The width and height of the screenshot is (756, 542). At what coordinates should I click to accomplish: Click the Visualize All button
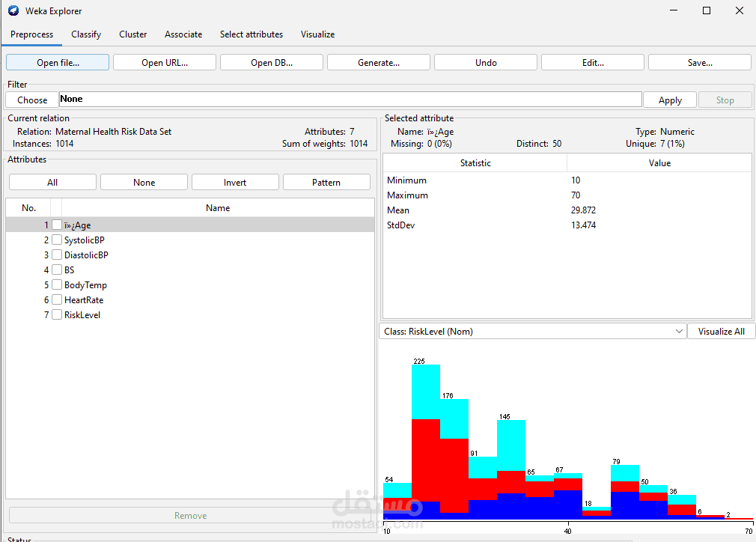tap(722, 332)
